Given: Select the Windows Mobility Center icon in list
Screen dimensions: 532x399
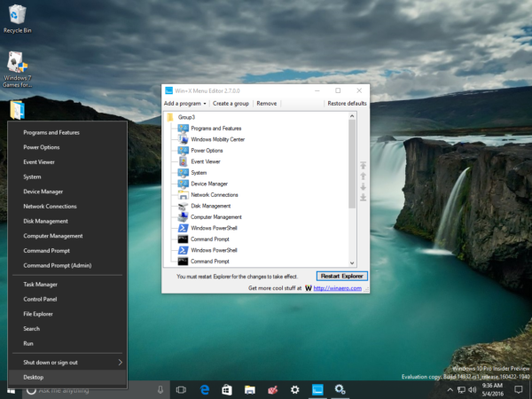Looking at the screenshot, I should [x=184, y=139].
